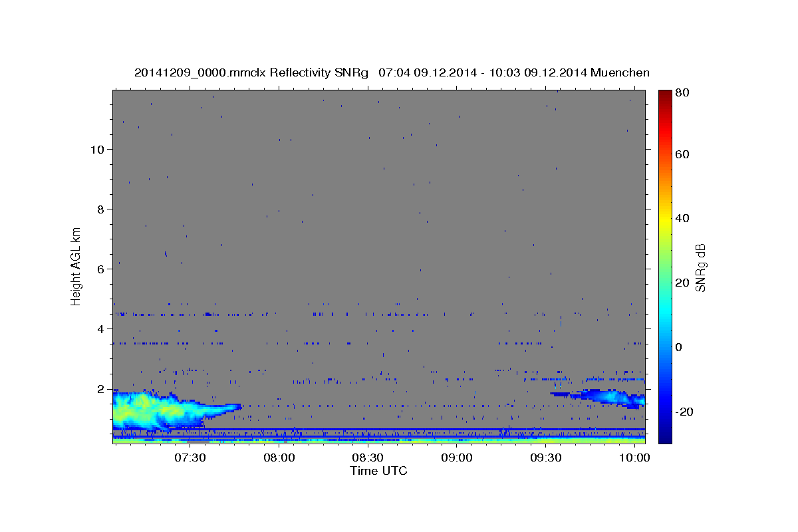The width and height of the screenshot is (798, 532).
Task: Click the 07:30 time tick label
Action: (x=190, y=458)
